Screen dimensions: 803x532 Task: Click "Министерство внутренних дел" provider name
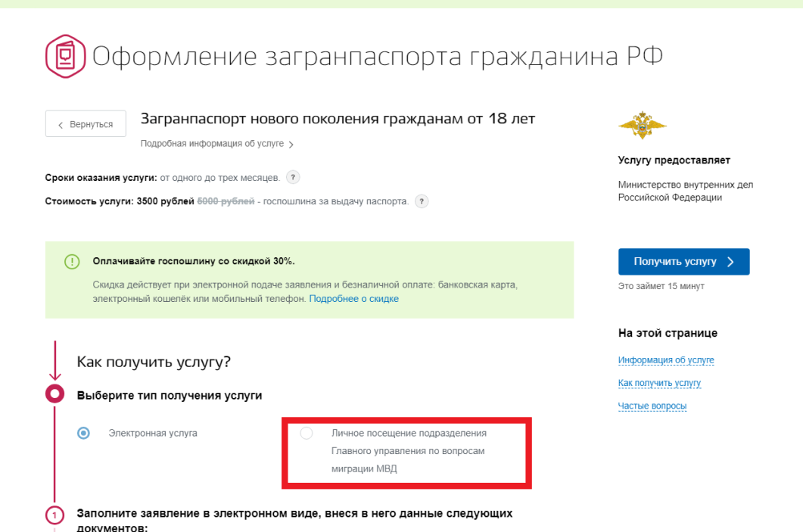[x=685, y=185]
